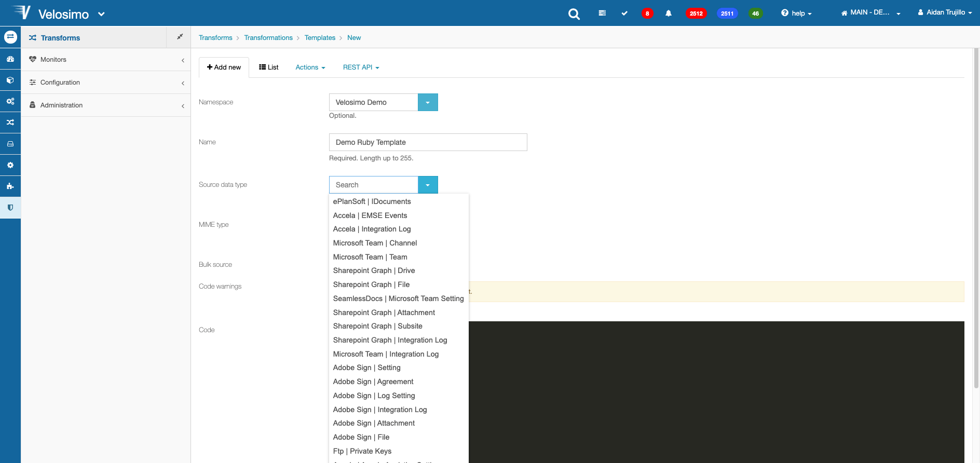
Task: Go to Transformations breadcrumb link
Action: point(268,38)
